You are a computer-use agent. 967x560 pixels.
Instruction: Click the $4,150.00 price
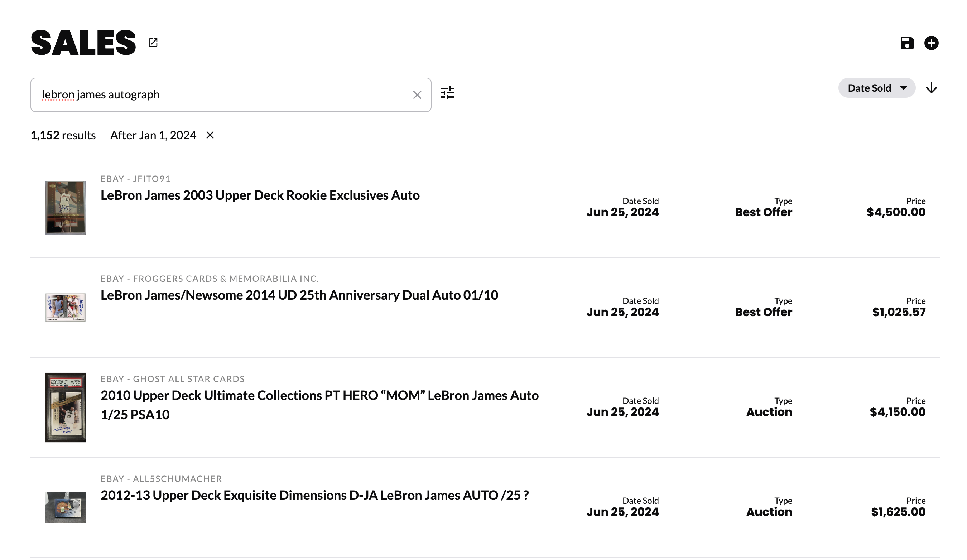click(897, 412)
